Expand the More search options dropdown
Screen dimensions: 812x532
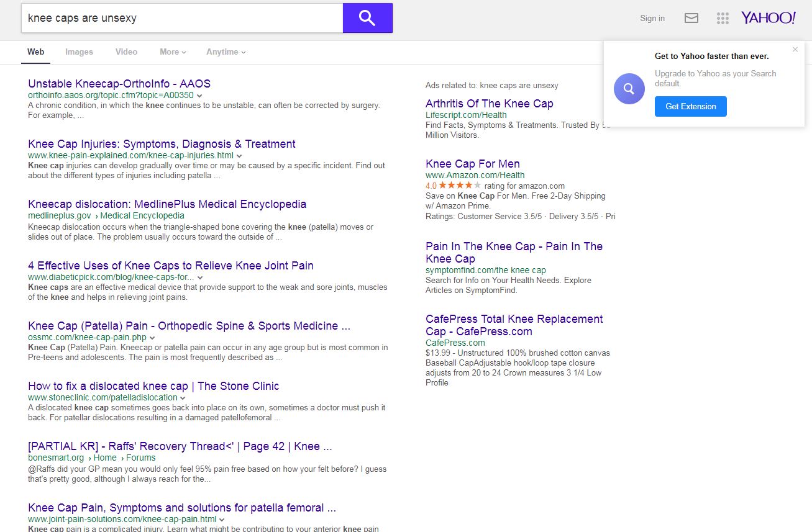coord(173,52)
